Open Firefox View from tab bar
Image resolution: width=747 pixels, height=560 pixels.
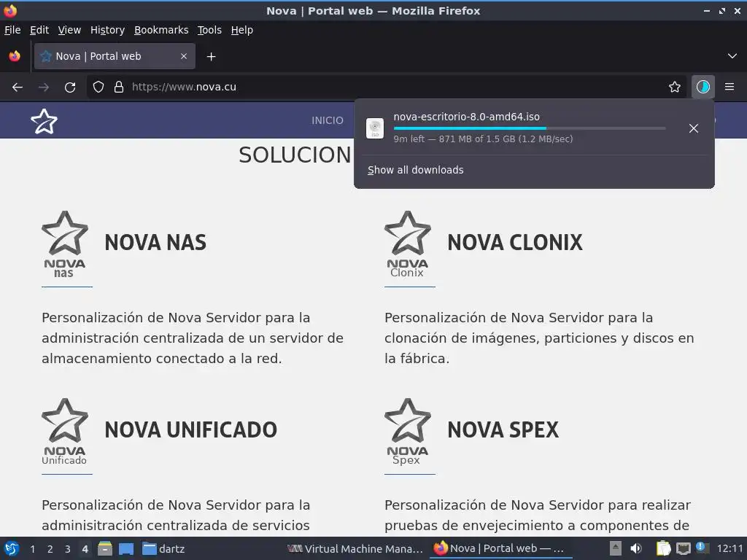tap(15, 56)
